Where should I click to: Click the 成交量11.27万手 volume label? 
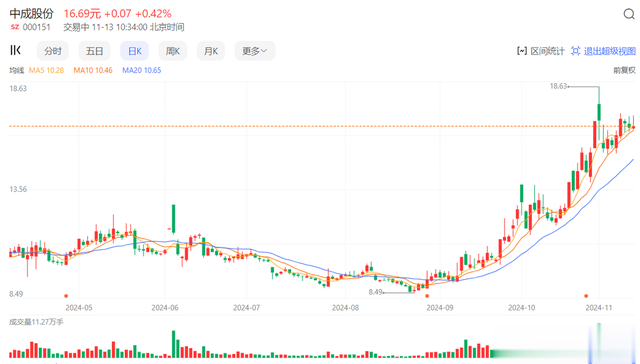tap(36, 322)
